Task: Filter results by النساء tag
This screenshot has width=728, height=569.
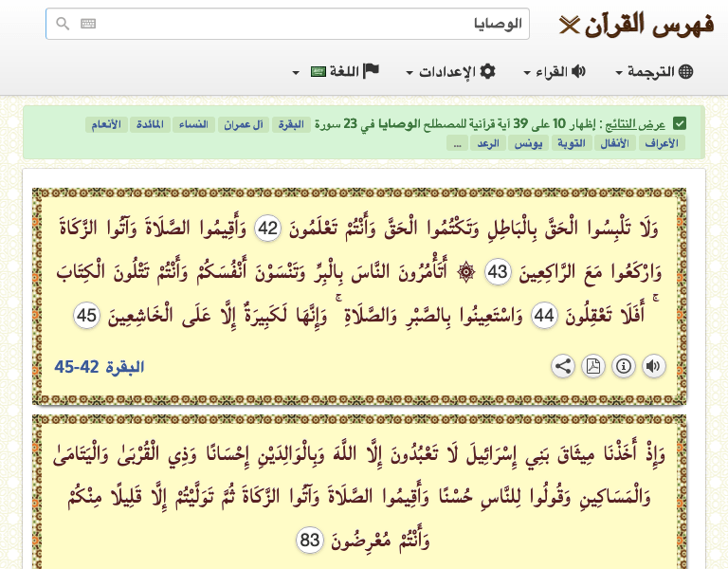Action: point(193,124)
